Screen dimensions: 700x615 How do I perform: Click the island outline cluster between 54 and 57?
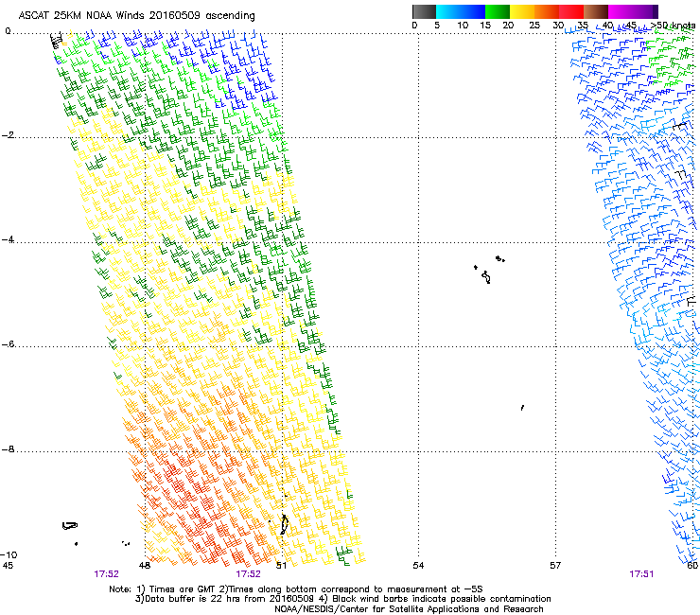point(489,270)
